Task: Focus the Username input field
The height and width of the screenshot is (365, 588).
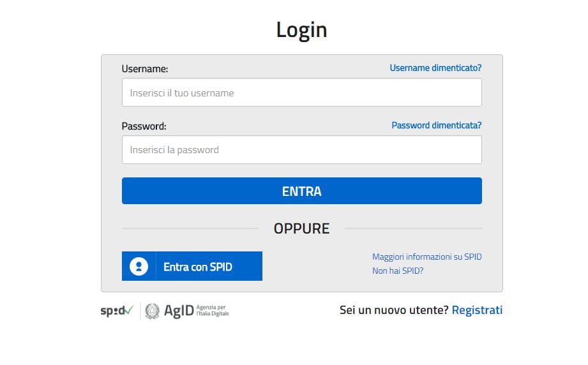Action: click(x=301, y=93)
